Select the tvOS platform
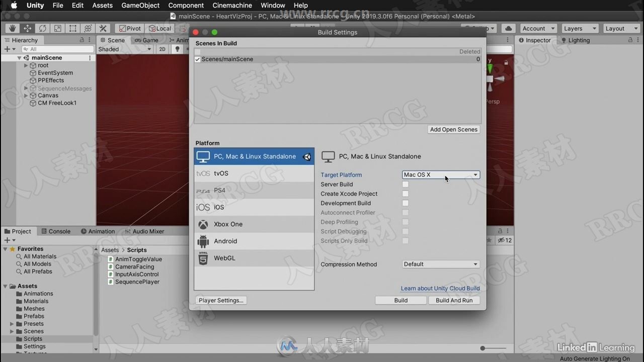This screenshot has height=362, width=644. [x=254, y=173]
